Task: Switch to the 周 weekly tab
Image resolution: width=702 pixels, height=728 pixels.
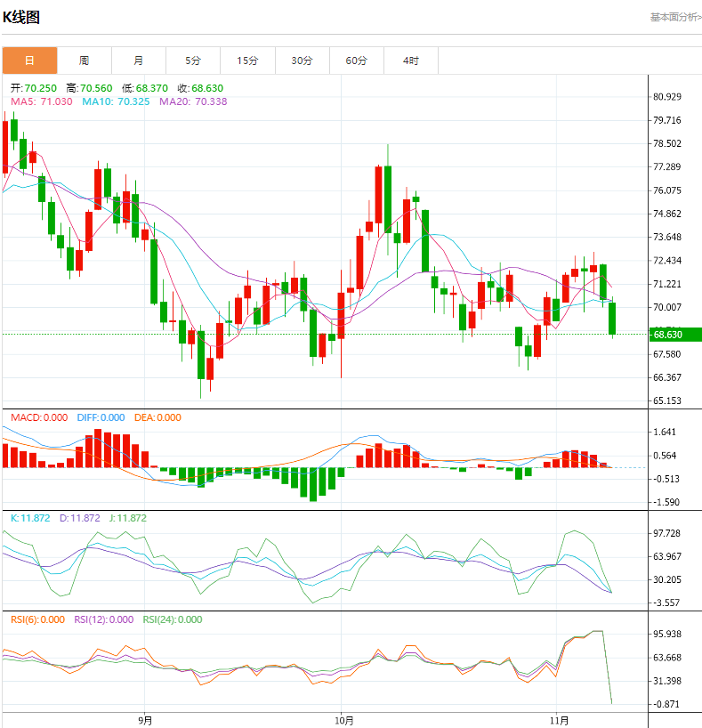Action: click(84, 61)
